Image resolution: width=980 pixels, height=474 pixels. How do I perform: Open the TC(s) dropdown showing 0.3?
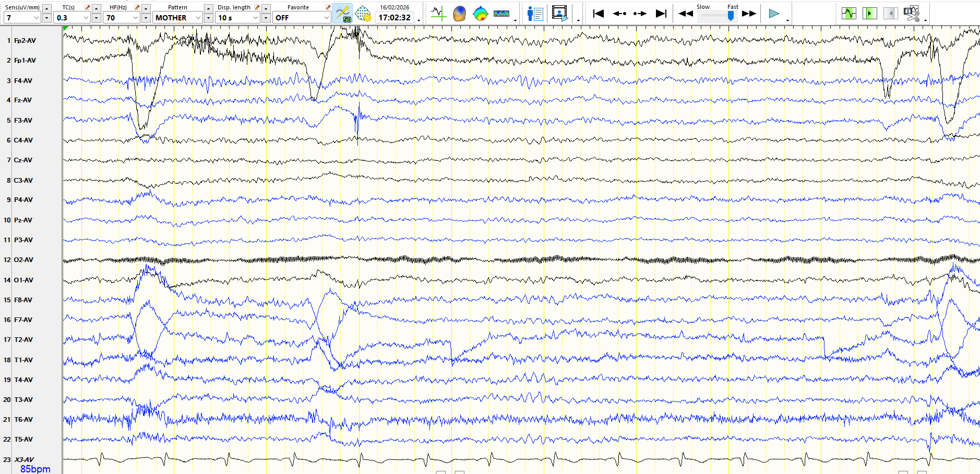[x=72, y=18]
